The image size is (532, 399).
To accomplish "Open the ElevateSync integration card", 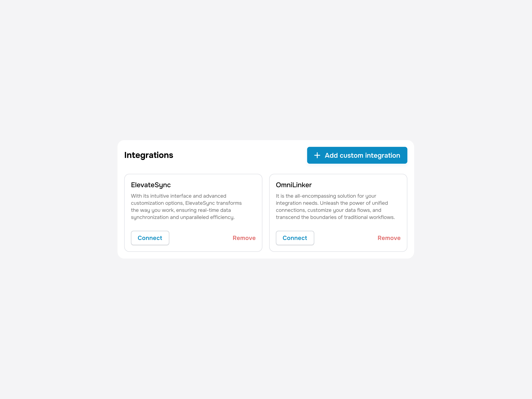I will pyautogui.click(x=193, y=213).
